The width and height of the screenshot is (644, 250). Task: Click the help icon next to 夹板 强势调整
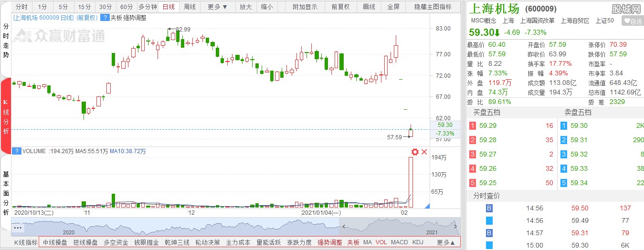105,18
